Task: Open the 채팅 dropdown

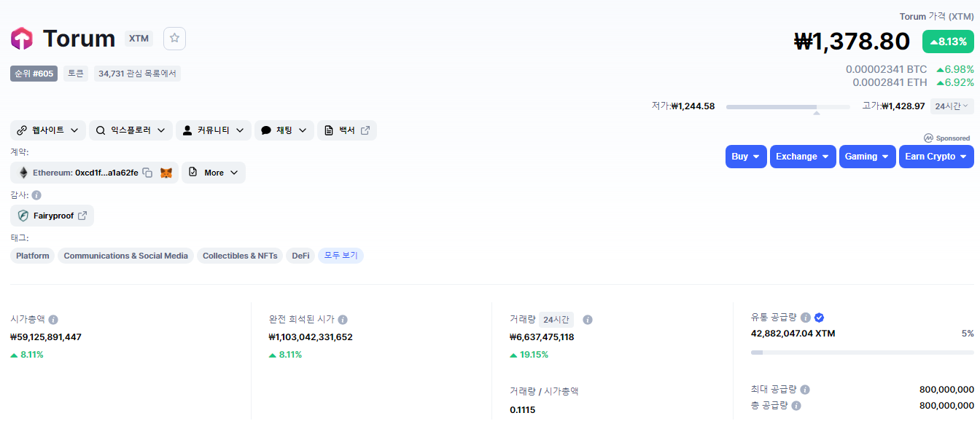Action: [284, 130]
